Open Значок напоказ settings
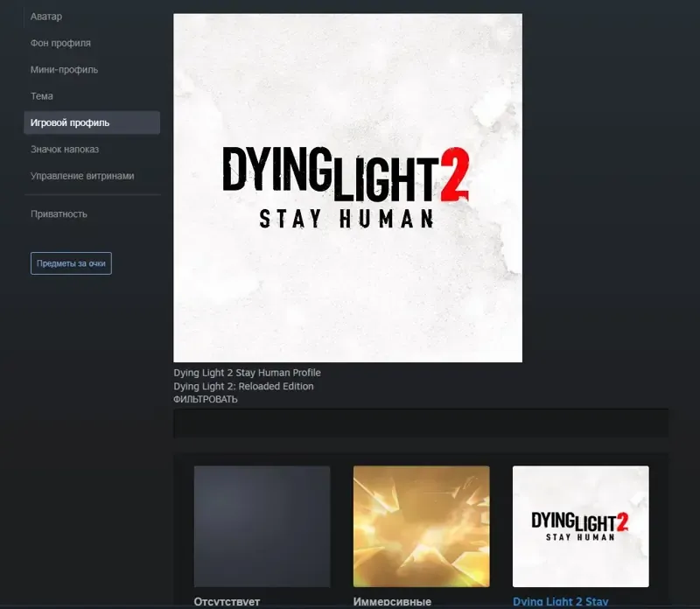700x609 pixels. pos(65,149)
